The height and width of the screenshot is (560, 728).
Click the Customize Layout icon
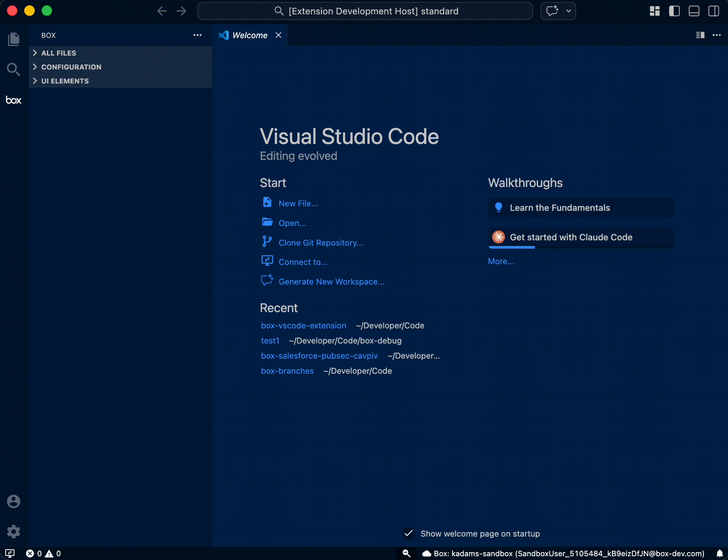click(x=654, y=11)
